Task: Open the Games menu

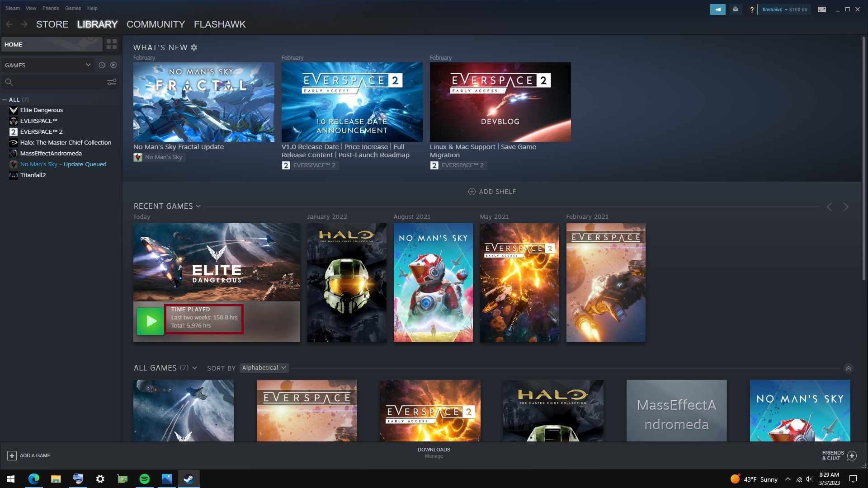Action: 73,8
